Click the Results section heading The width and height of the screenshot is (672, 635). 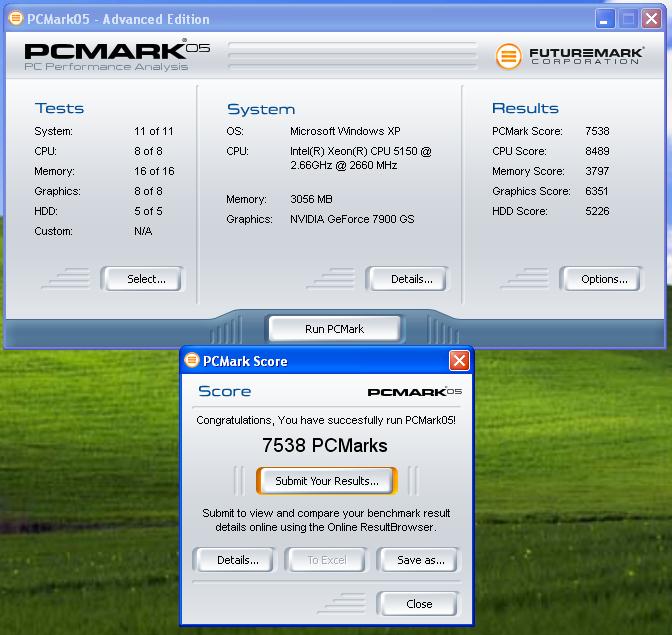(525, 108)
